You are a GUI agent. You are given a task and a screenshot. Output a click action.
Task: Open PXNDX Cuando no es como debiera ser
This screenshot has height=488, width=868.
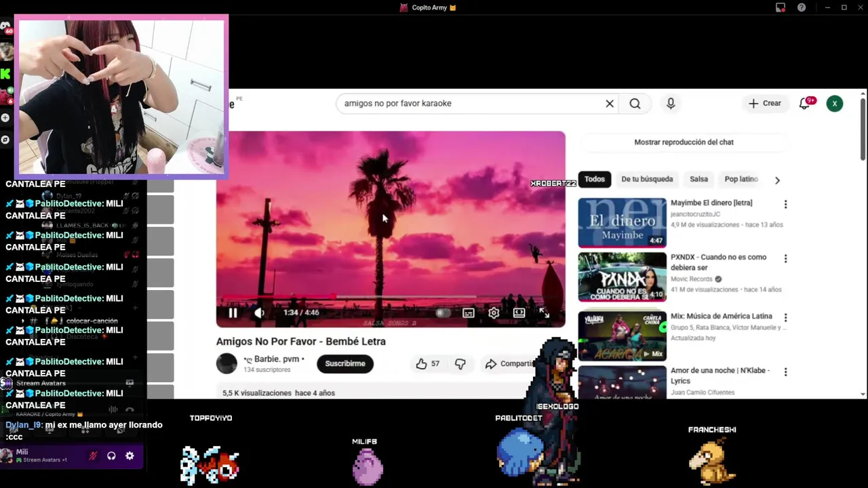718,262
